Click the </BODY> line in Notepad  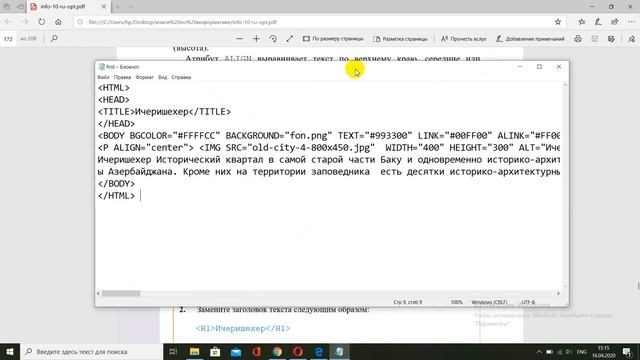click(116, 184)
